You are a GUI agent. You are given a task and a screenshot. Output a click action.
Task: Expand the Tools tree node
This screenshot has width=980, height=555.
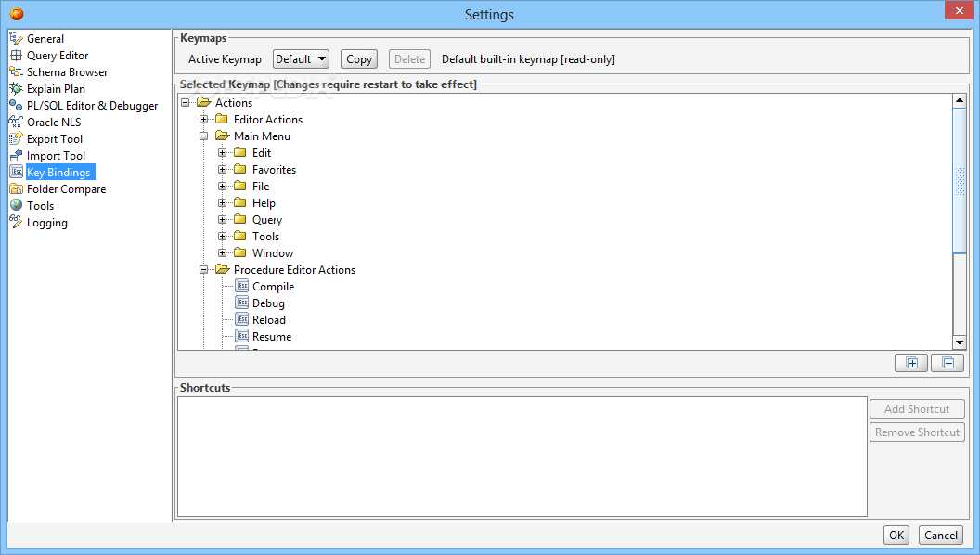click(222, 237)
